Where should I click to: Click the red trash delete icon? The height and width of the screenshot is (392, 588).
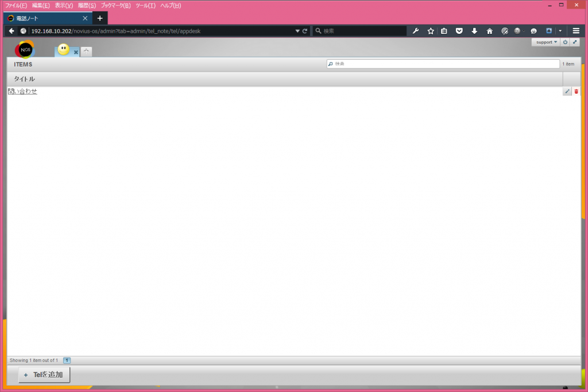577,91
